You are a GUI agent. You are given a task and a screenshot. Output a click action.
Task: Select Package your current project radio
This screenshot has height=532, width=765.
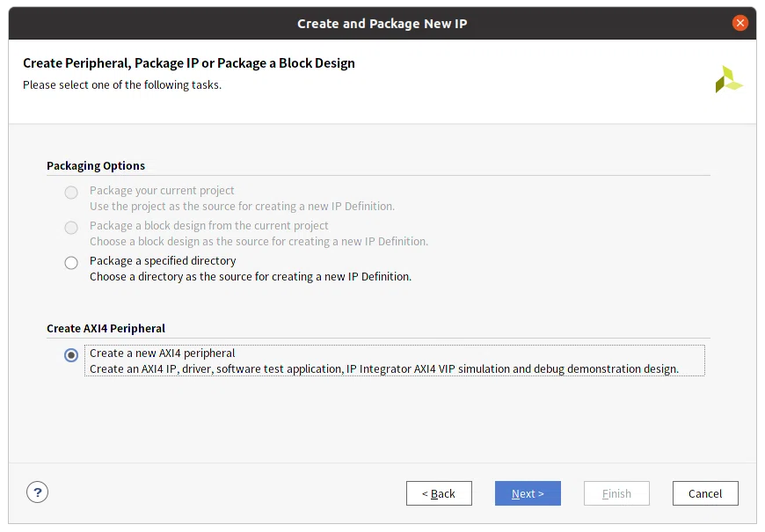71,193
